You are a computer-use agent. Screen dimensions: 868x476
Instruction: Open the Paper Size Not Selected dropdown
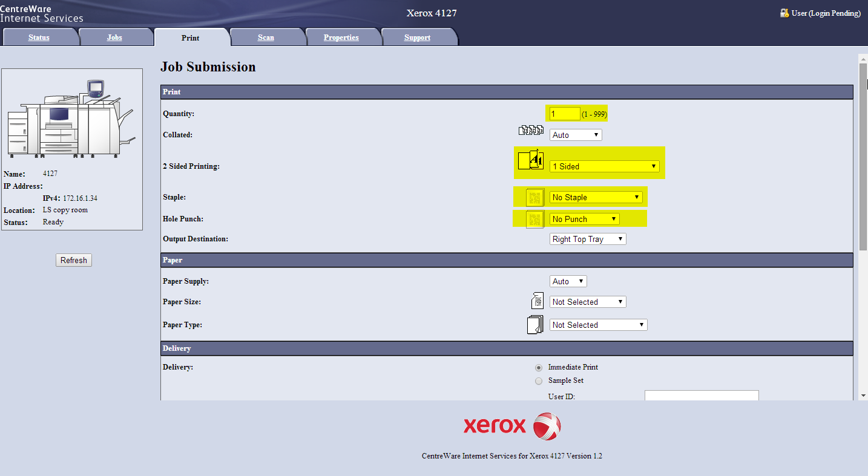[x=588, y=302]
